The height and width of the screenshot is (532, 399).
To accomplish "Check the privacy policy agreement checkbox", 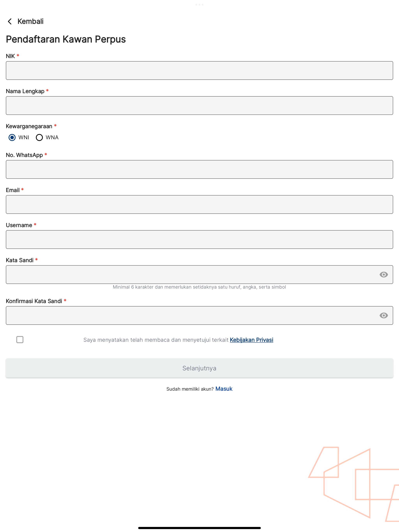I will (x=20, y=340).
